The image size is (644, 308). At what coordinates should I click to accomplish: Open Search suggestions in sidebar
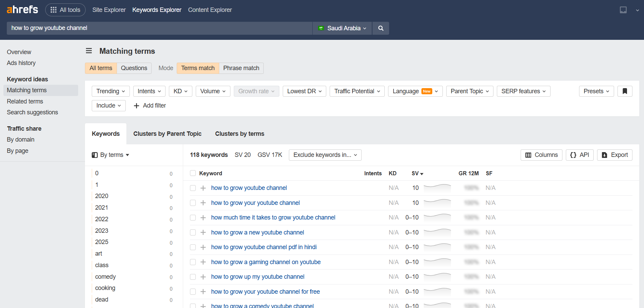tap(32, 112)
